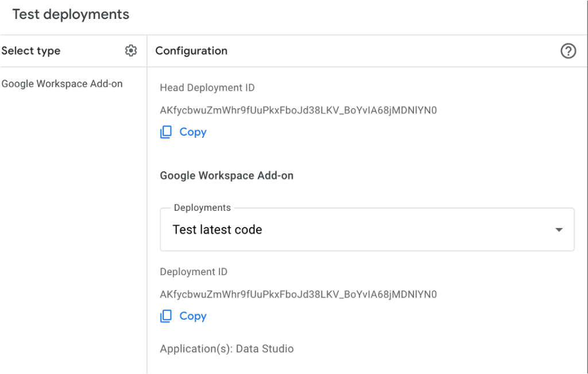The height and width of the screenshot is (374, 588).
Task: Open the Select type gear settings
Action: pyautogui.click(x=131, y=51)
